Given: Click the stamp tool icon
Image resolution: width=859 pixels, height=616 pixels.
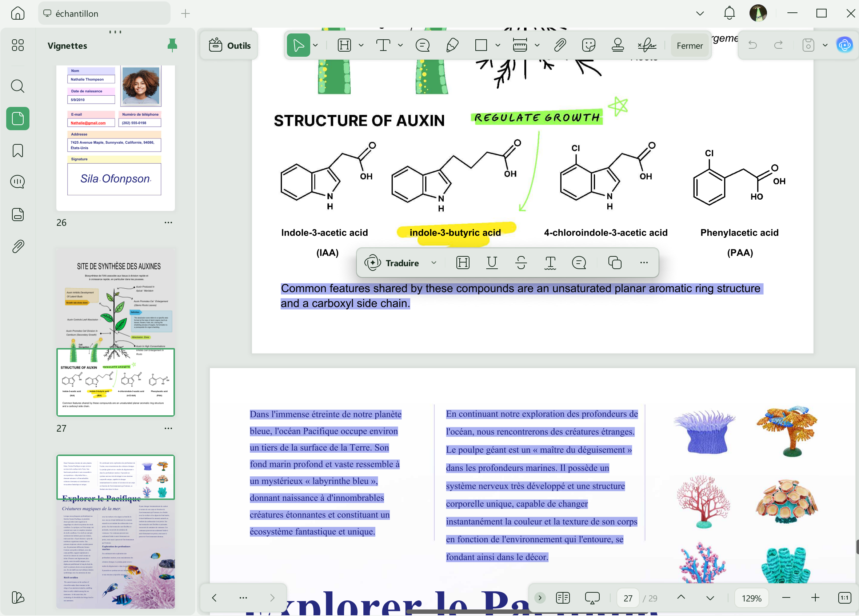Looking at the screenshot, I should click(618, 45).
